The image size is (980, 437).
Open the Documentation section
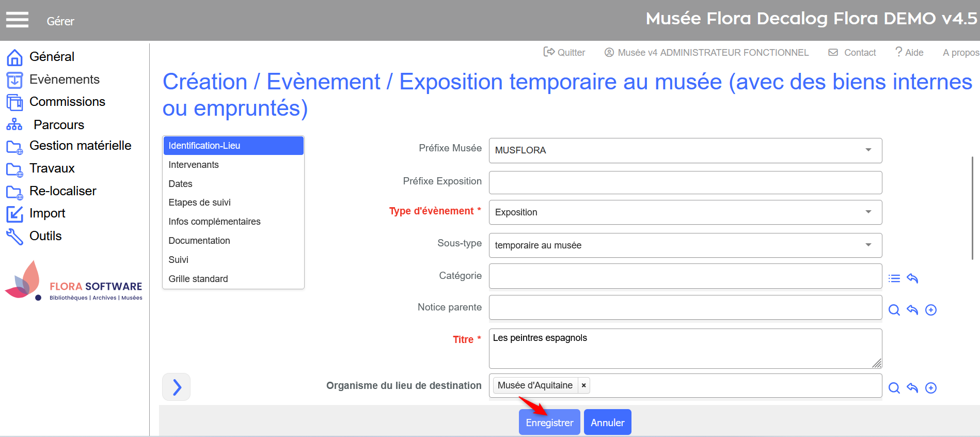pos(199,241)
